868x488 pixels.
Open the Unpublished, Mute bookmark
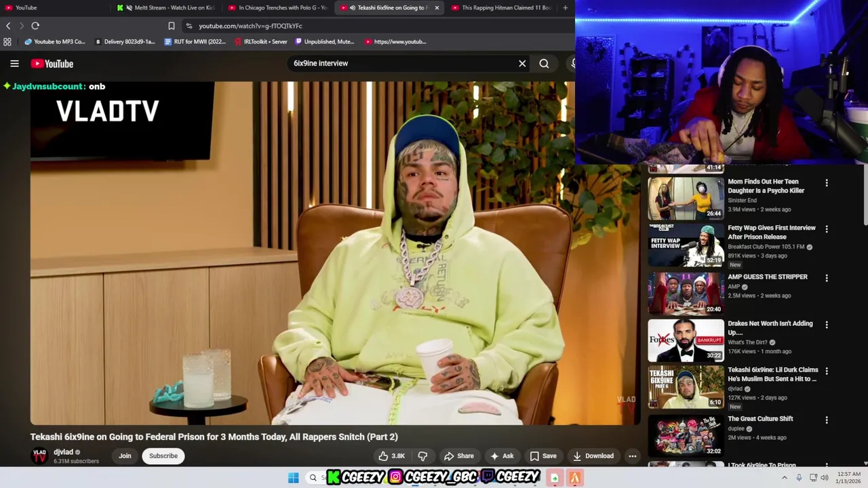click(324, 41)
